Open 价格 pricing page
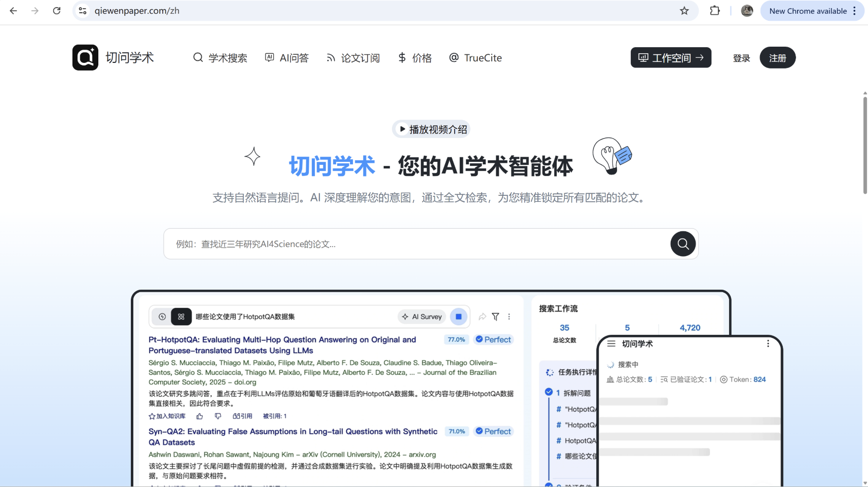Screen dimensions: 868x487 (415, 58)
